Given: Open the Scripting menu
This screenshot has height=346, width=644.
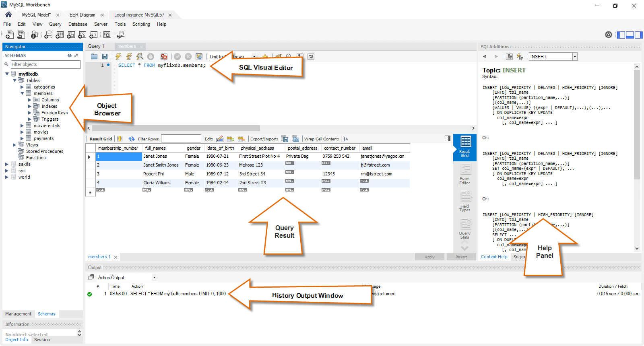Looking at the screenshot, I should coord(141,24).
